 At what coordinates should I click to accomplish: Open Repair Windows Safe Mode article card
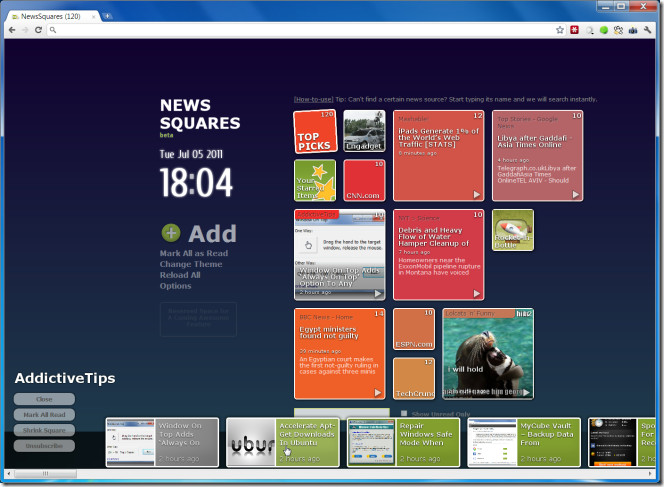404,443
